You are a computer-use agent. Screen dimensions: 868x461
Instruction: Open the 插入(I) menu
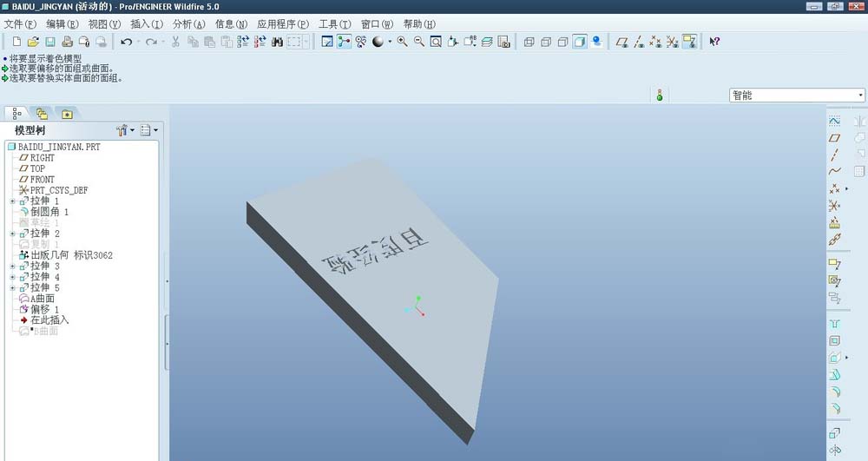[147, 24]
